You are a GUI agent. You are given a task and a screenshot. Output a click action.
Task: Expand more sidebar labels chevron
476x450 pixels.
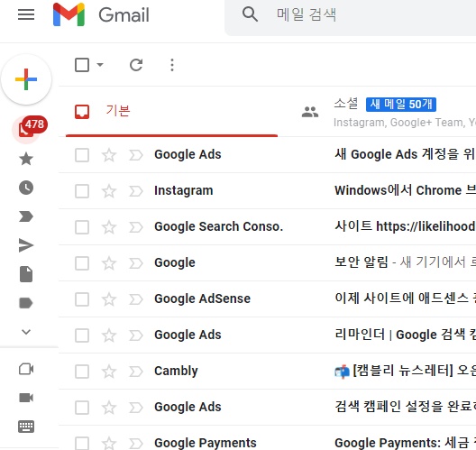tap(26, 332)
